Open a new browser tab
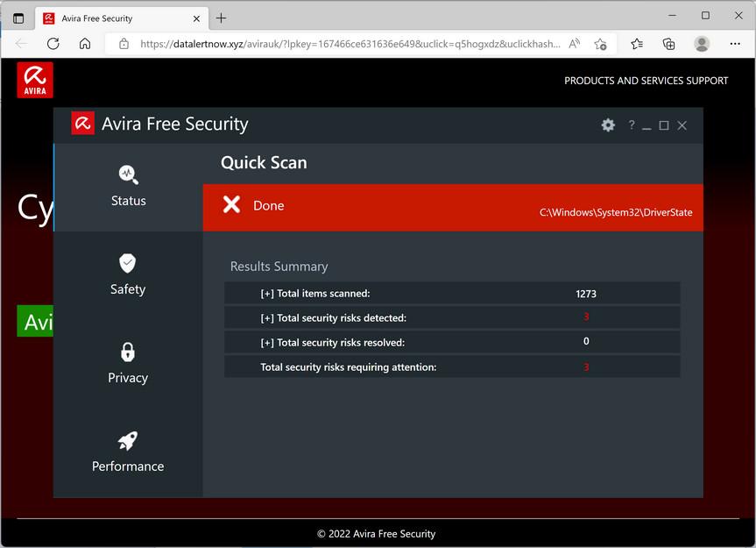Image resolution: width=756 pixels, height=548 pixels. click(x=221, y=18)
